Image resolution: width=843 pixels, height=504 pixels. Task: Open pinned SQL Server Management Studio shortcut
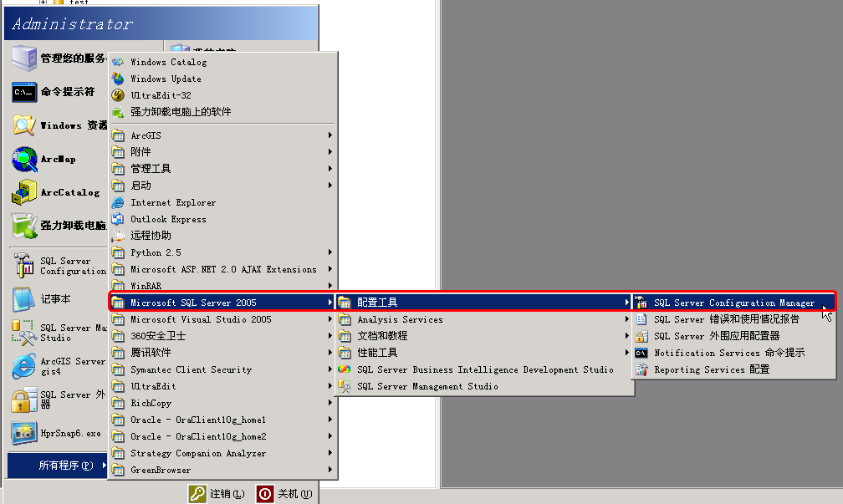[59, 333]
